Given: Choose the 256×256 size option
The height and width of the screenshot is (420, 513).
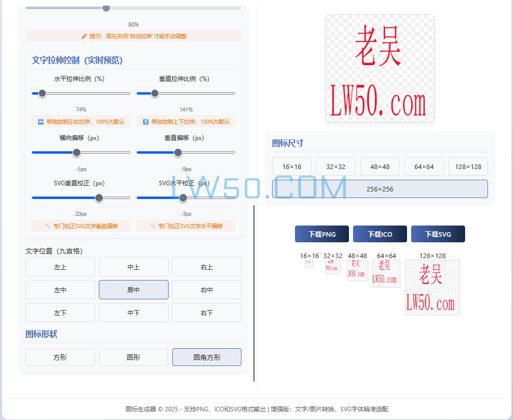Looking at the screenshot, I should (380, 188).
